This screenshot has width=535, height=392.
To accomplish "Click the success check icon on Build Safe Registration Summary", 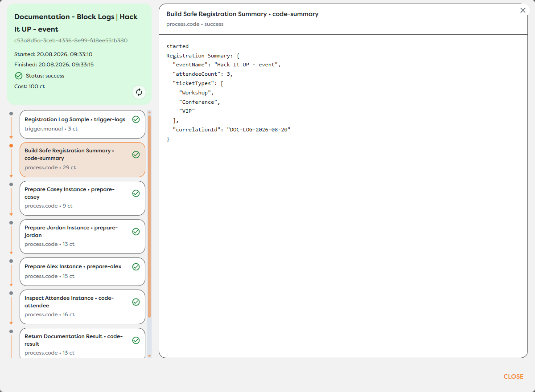I will (136, 155).
